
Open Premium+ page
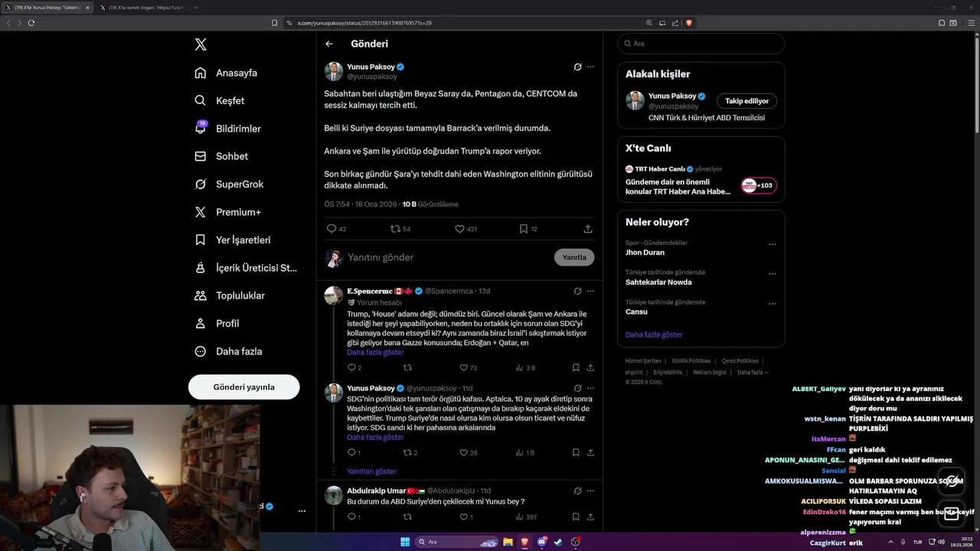(x=227, y=212)
